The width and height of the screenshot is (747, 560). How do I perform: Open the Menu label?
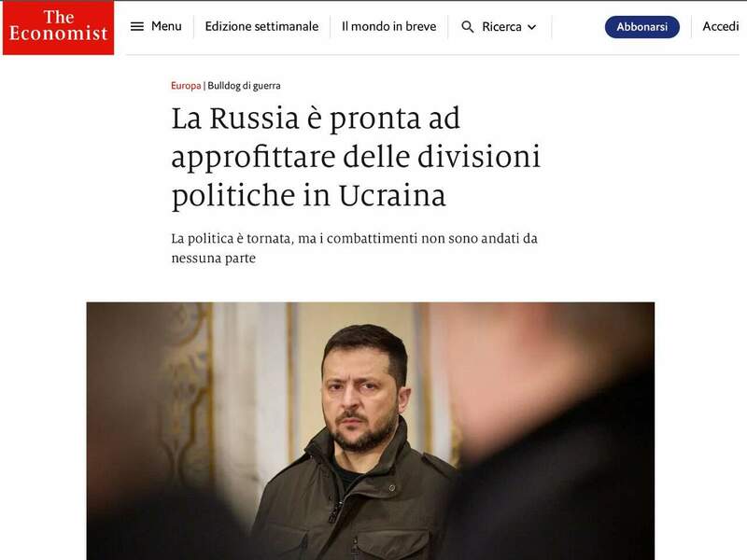(x=166, y=26)
